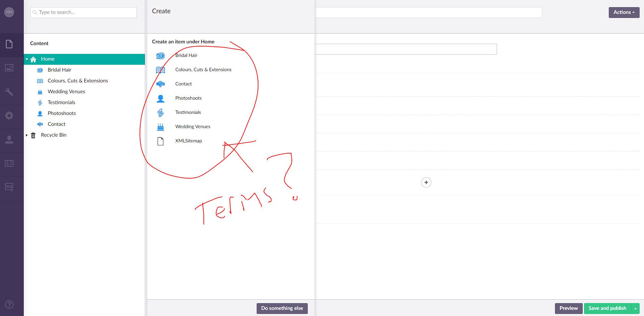Click the Help question mark icon
Image resolution: width=644 pixels, height=316 pixels.
9,304
